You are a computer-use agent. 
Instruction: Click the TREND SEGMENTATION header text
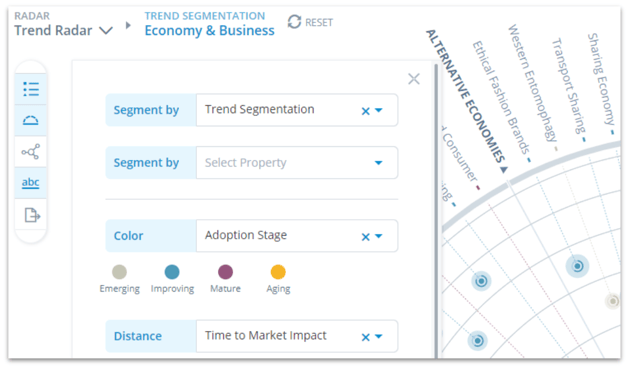[x=205, y=16]
